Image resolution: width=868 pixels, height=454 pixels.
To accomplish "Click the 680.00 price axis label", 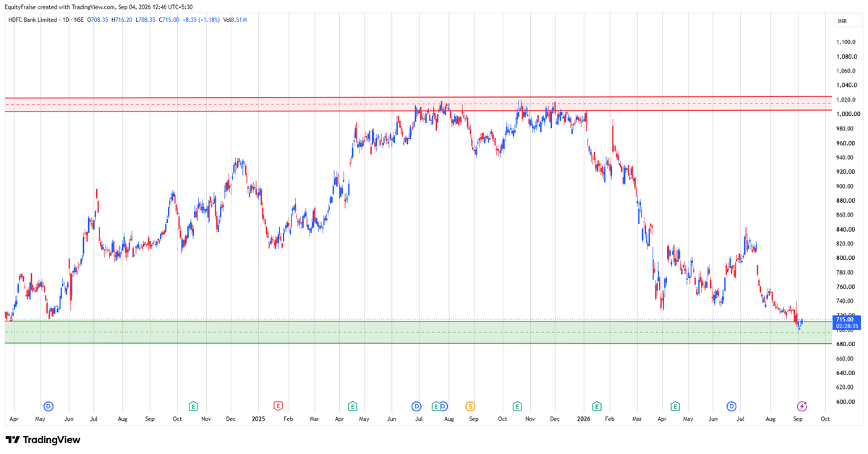I will coord(846,345).
